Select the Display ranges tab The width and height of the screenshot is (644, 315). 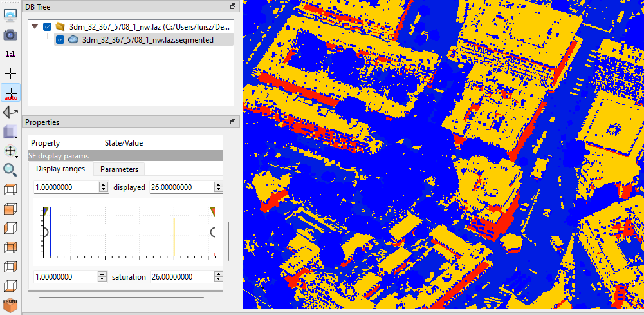point(60,169)
